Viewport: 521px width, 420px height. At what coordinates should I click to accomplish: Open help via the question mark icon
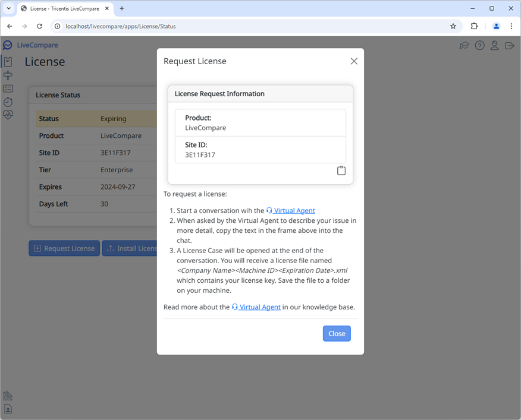tap(479, 45)
